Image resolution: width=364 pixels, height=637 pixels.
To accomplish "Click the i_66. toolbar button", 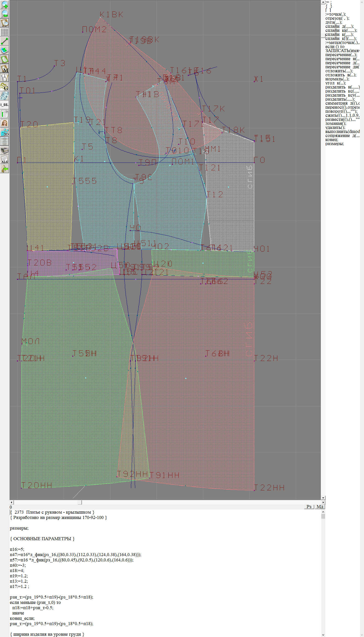I will click(5, 105).
